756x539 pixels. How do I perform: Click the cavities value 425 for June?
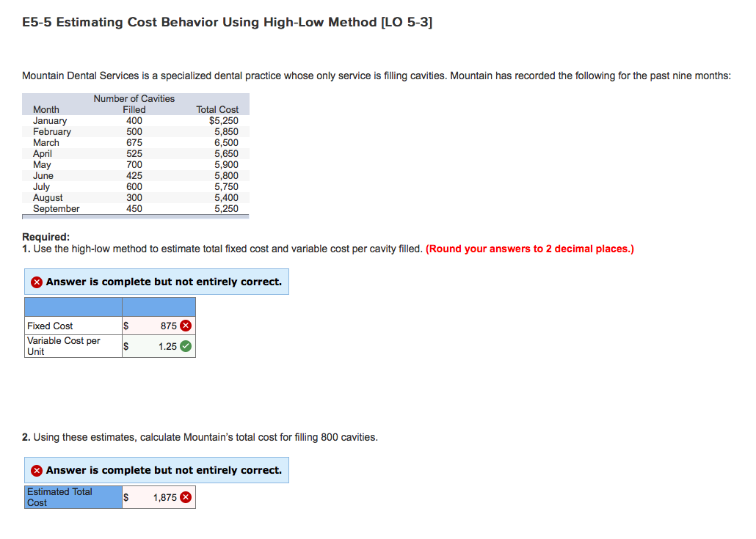tap(134, 176)
